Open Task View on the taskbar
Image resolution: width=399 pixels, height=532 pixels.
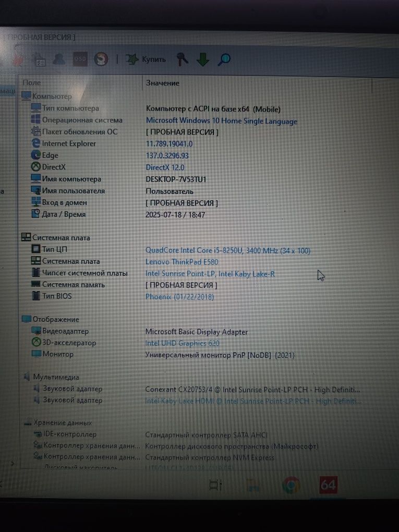215,485
